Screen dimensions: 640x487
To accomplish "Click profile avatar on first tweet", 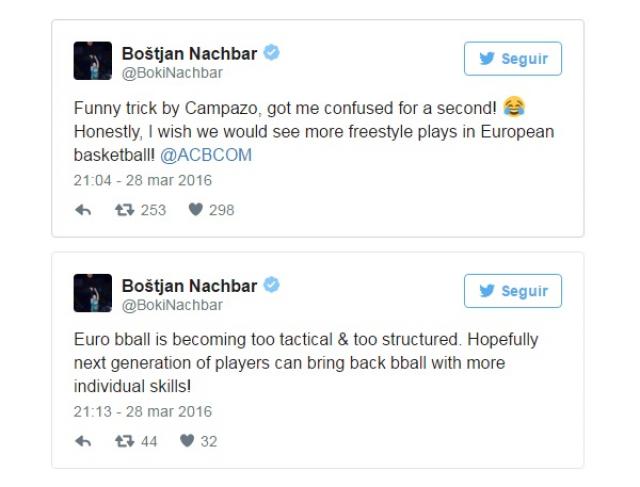I will (93, 61).
